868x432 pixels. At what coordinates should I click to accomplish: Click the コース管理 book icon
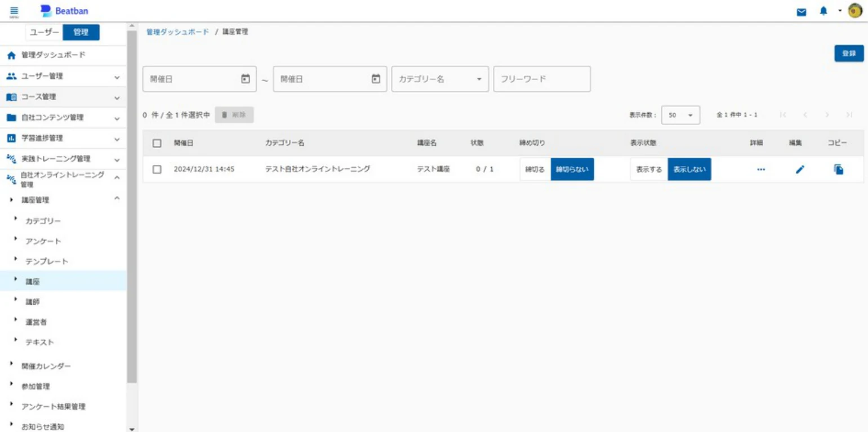pyautogui.click(x=11, y=97)
